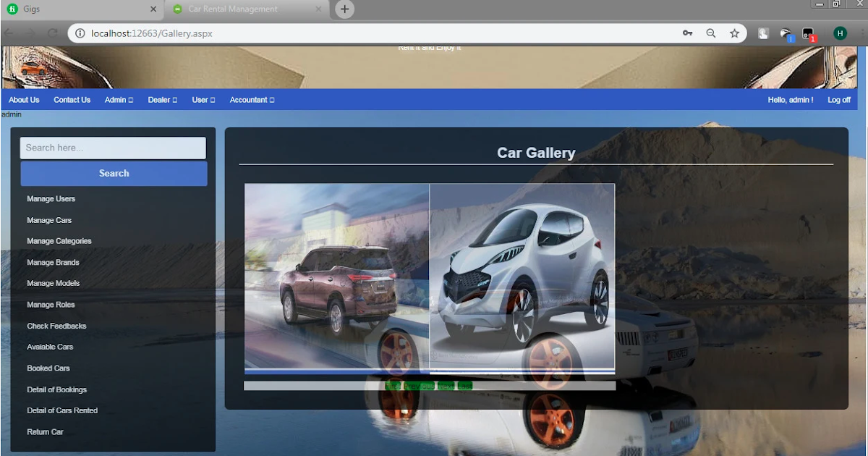Expand the Dealer dropdown menu
This screenshot has height=456, width=868.
coord(162,100)
